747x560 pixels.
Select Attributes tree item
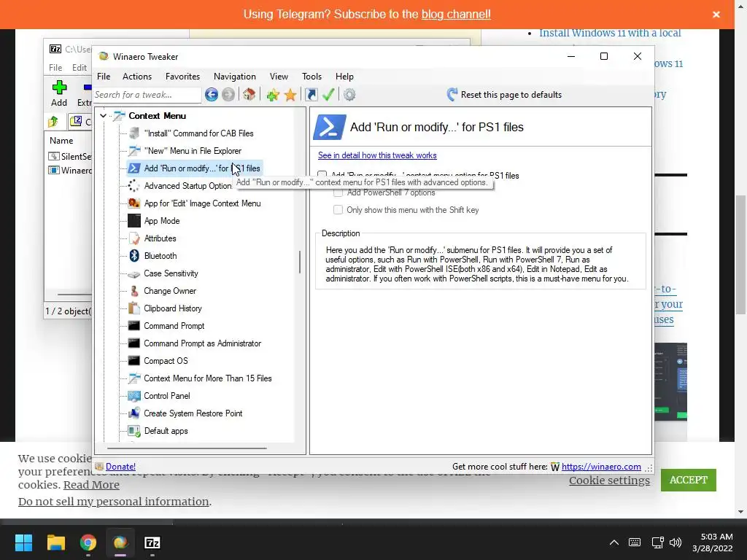pyautogui.click(x=160, y=238)
